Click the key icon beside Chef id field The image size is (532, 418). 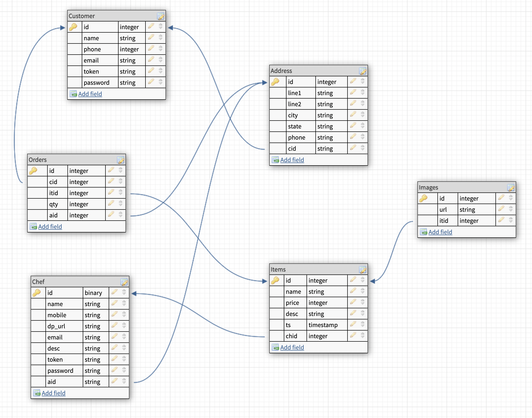click(x=37, y=293)
